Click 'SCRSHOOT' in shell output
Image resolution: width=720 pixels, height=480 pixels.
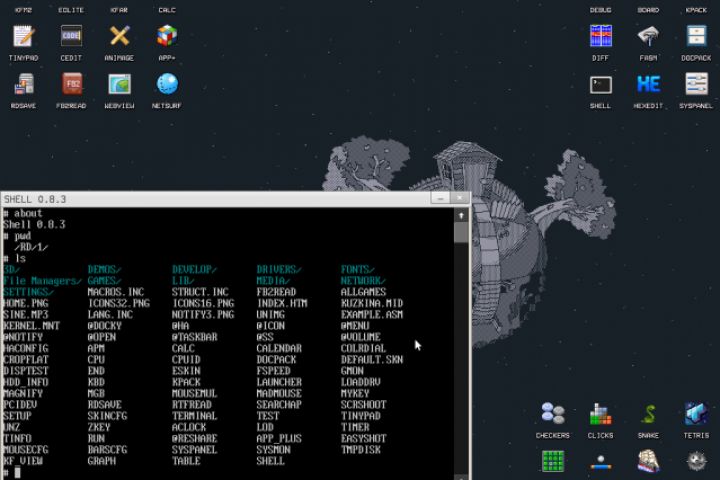[363, 405]
